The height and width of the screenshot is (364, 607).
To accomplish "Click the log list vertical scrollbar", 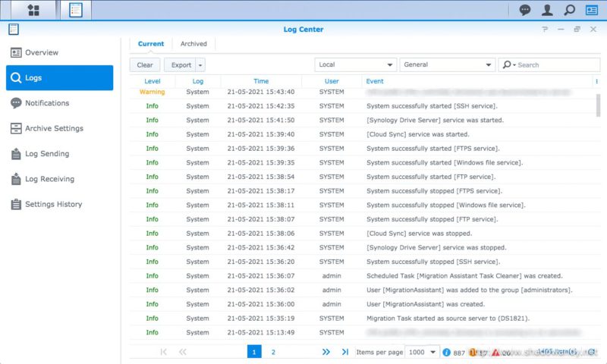I will tap(598, 105).
